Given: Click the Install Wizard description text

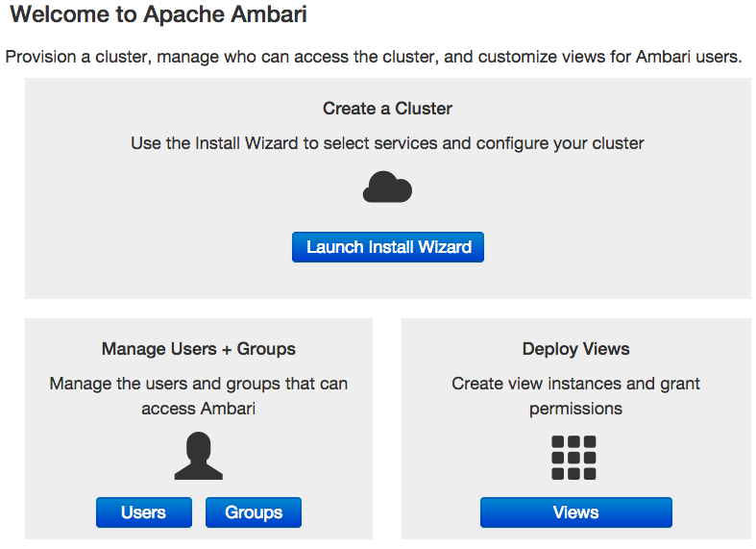Looking at the screenshot, I should point(387,143).
